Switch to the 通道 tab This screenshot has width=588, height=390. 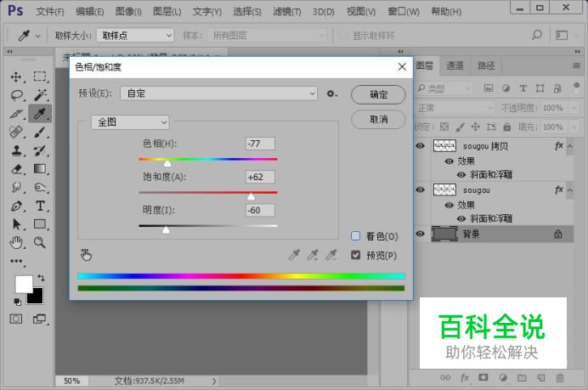[455, 65]
